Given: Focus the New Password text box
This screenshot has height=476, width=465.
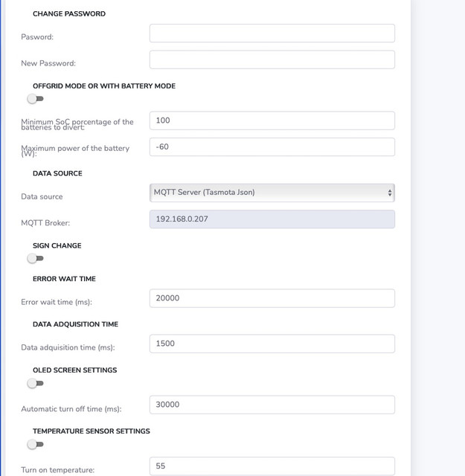Looking at the screenshot, I should click(x=272, y=59).
